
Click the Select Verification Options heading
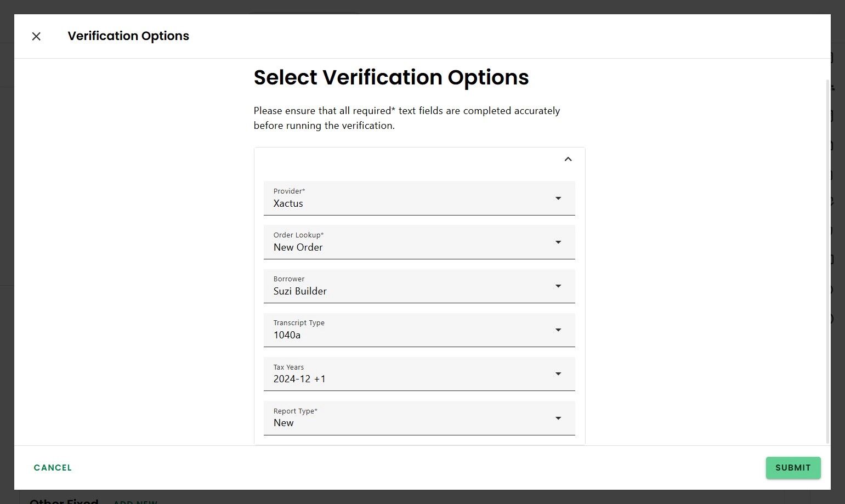[x=391, y=77]
